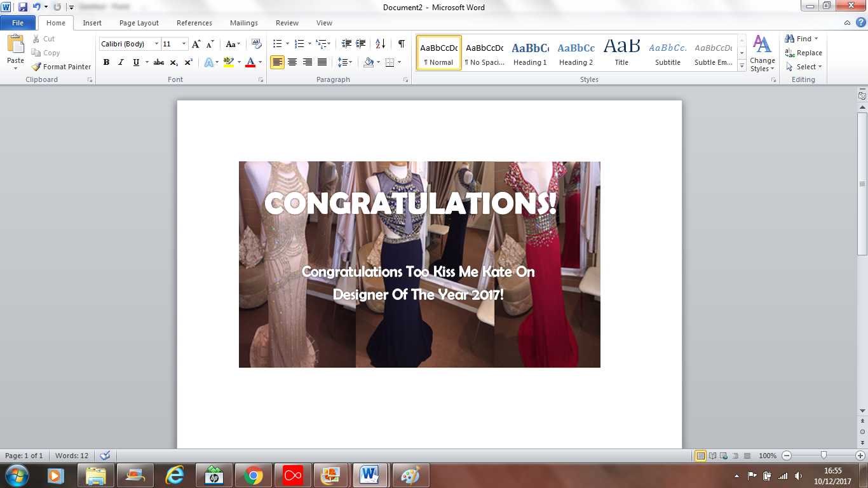Click the zoom slider handle

click(824, 456)
